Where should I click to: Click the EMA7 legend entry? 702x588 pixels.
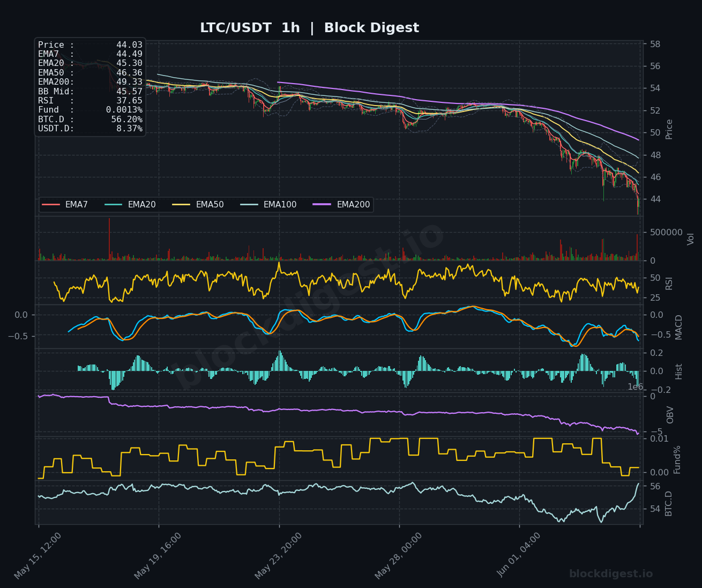[x=65, y=205]
